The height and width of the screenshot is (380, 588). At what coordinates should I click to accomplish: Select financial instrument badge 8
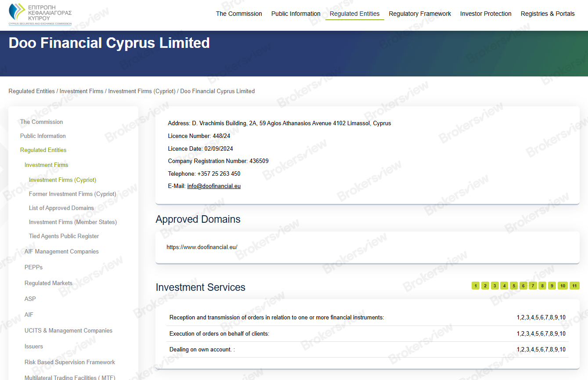click(542, 286)
